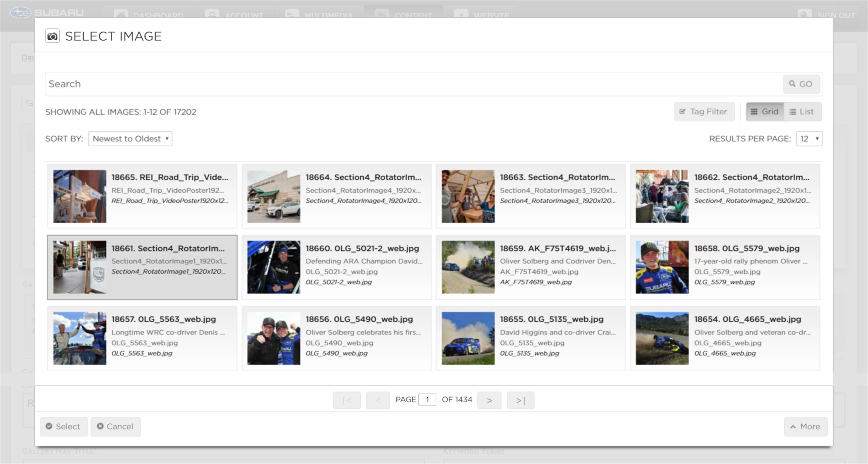This screenshot has width=868, height=464.
Task: Expand the More options button
Action: [x=805, y=427]
